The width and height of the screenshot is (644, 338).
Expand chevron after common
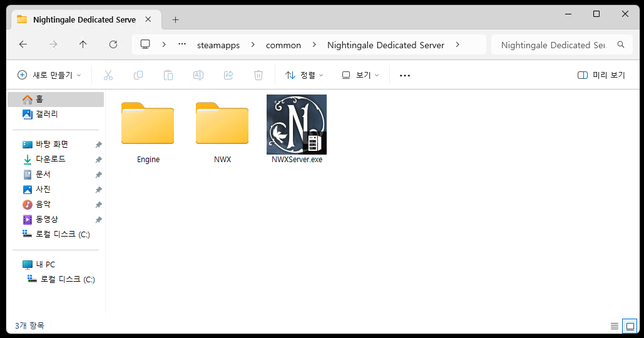click(314, 44)
